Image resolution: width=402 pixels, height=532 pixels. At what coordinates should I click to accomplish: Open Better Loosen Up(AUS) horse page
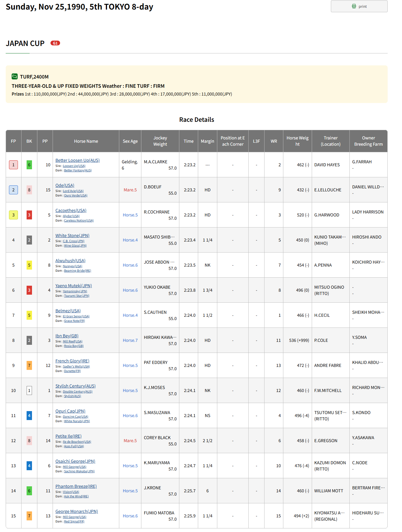click(x=77, y=160)
